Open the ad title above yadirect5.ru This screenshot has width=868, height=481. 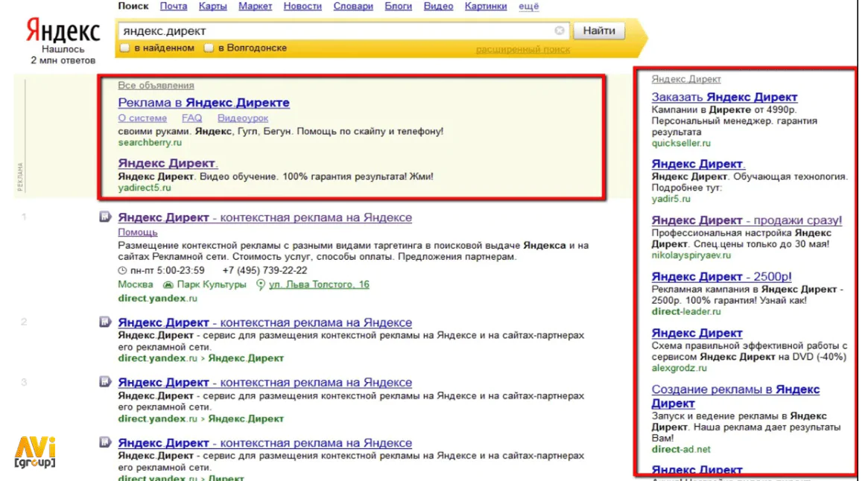click(168, 163)
